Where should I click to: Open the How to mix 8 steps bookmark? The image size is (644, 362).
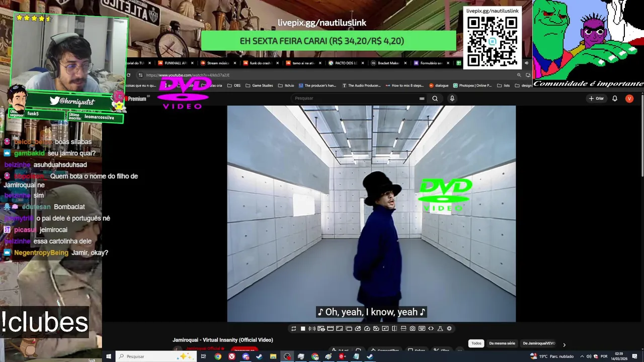[405, 85]
